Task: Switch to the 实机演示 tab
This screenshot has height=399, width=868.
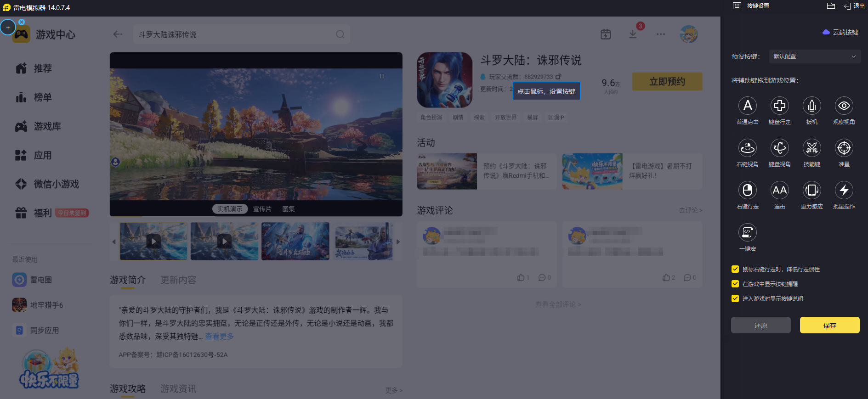Action: click(x=230, y=209)
